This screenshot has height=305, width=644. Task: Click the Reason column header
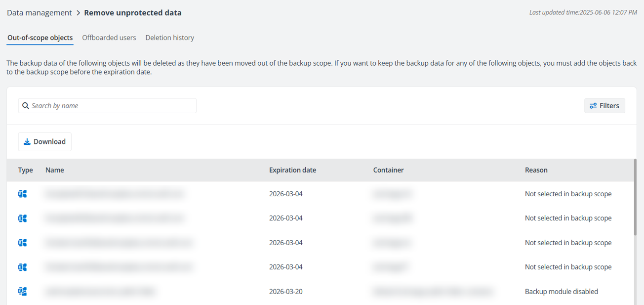[536, 170]
